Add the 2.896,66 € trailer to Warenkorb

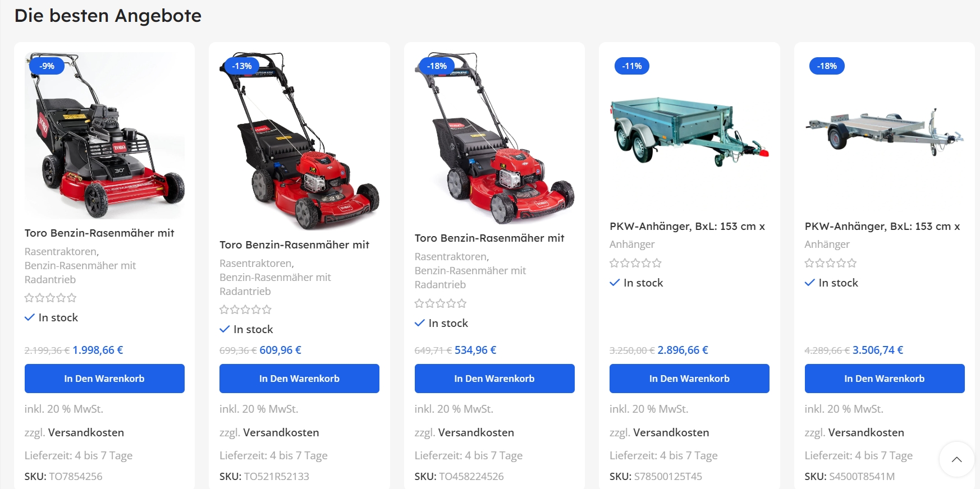coord(689,379)
